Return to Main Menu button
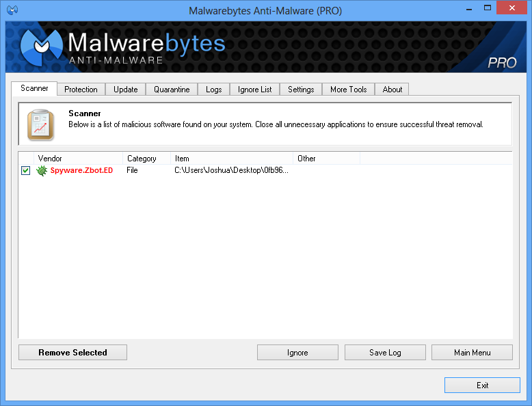Viewport: 532px width, 406px height. [x=472, y=353]
